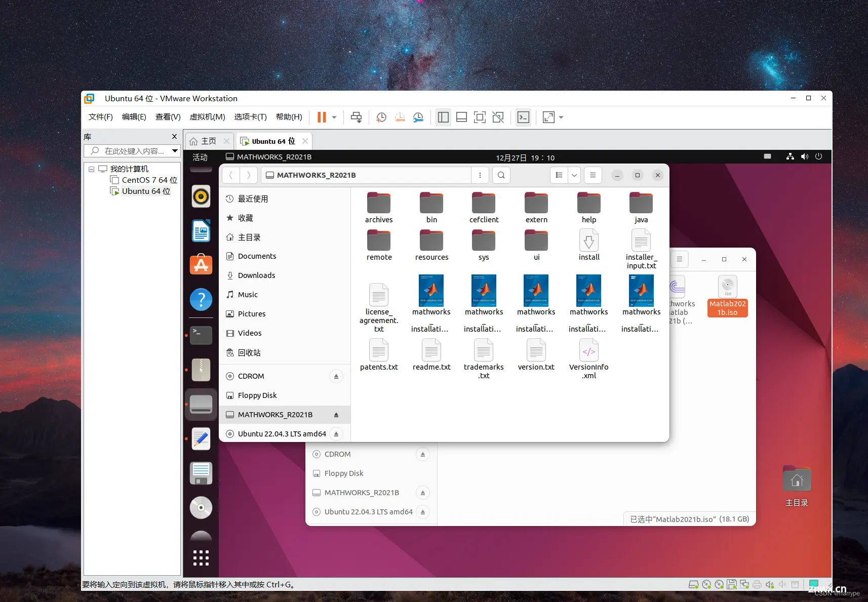The width and height of the screenshot is (868, 602).
Task: Open Help from the dock
Action: point(201,300)
